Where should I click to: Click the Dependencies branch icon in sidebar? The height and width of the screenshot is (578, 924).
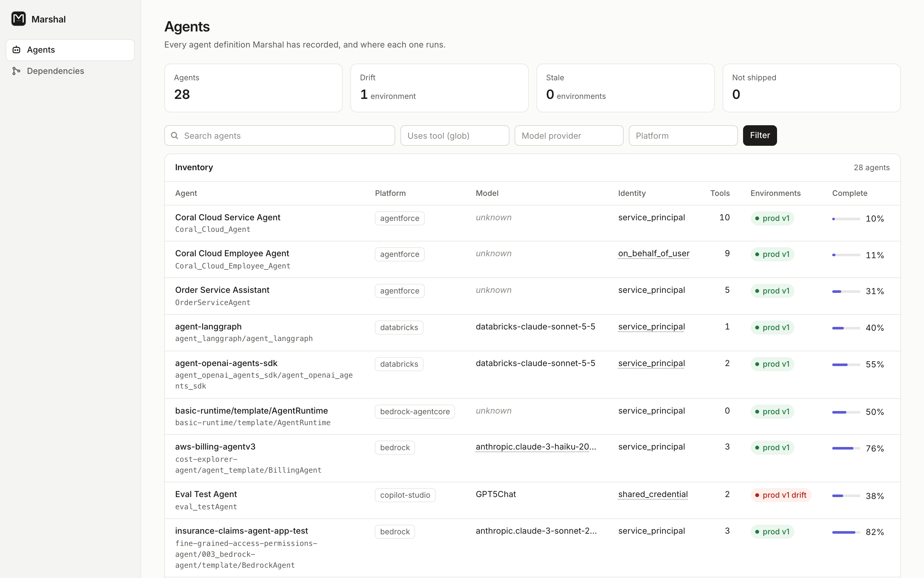[16, 71]
